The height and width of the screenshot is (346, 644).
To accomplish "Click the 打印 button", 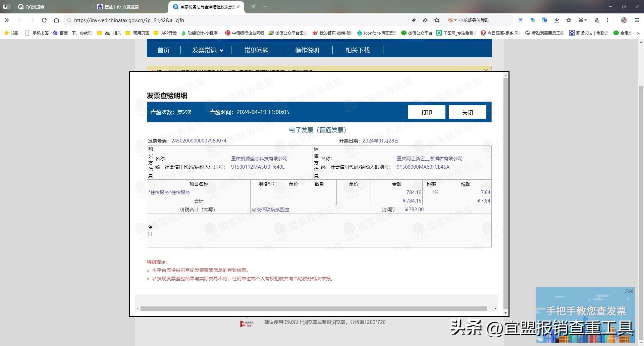I will point(426,112).
